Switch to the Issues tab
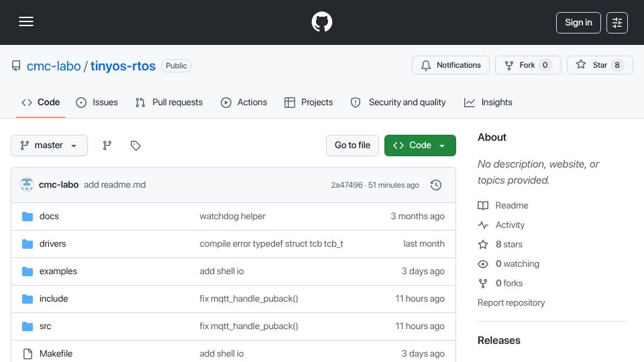The width and height of the screenshot is (644, 362). (97, 102)
